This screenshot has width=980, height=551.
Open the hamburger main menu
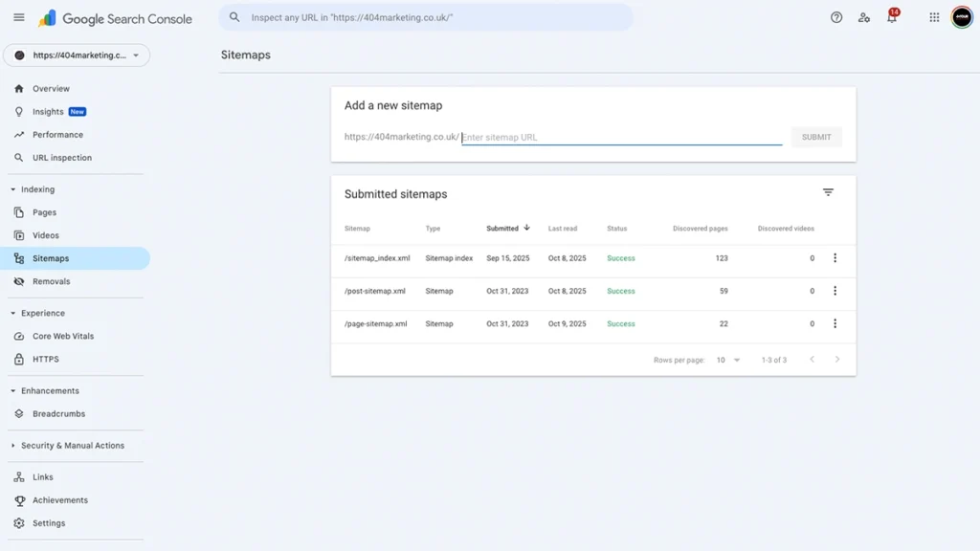[19, 17]
